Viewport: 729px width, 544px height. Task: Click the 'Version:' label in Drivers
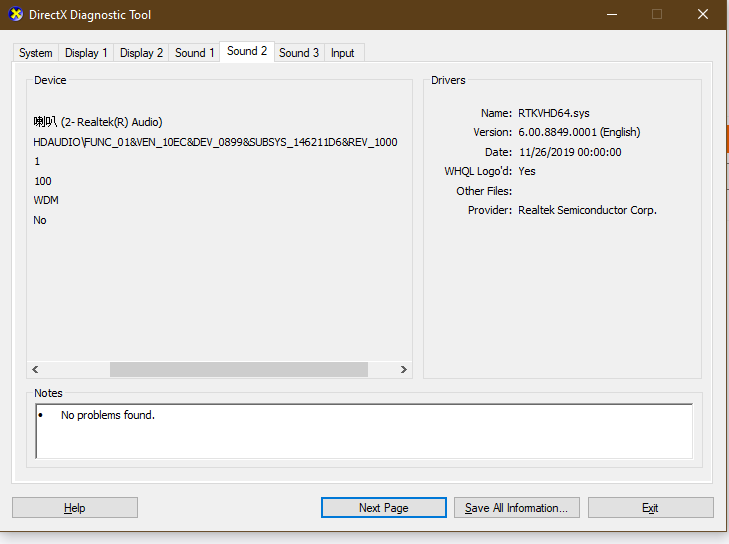[492, 133]
